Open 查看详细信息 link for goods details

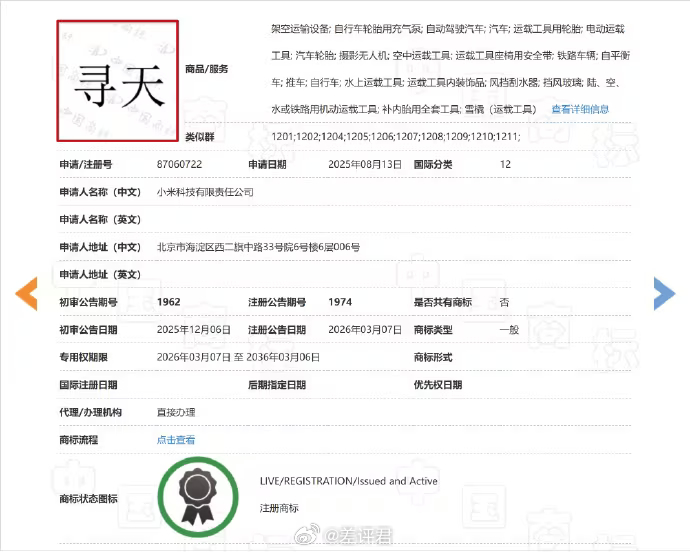click(x=580, y=110)
